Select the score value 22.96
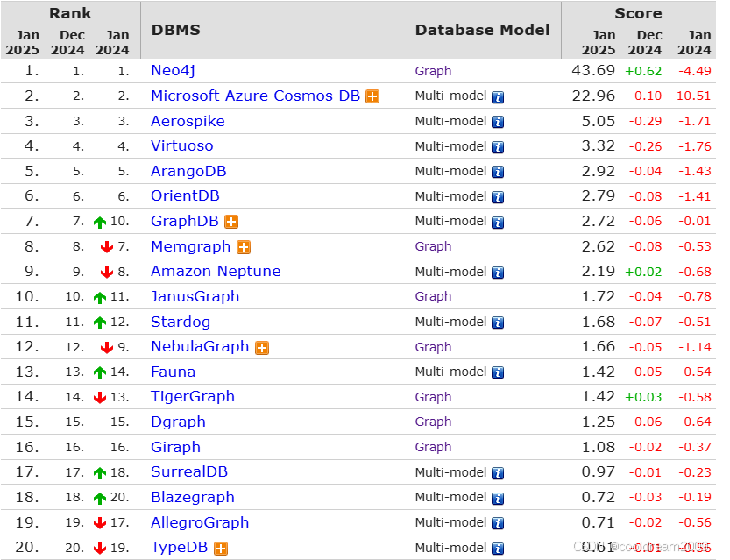 click(x=593, y=96)
